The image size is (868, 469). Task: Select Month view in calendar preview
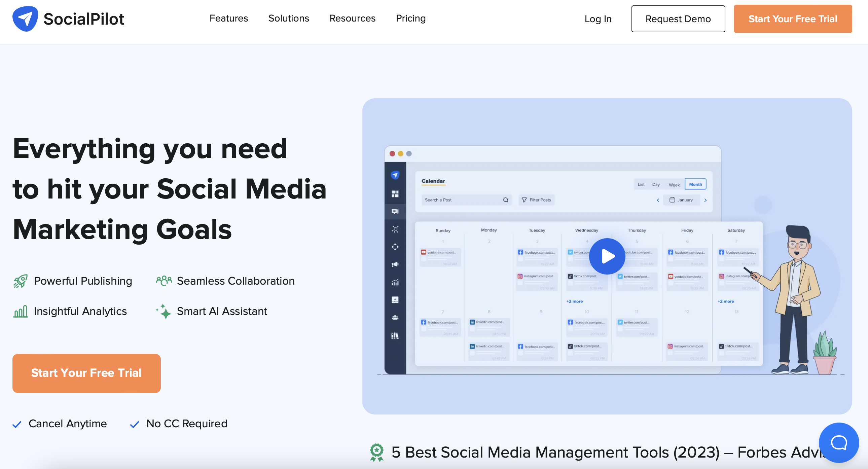point(695,184)
